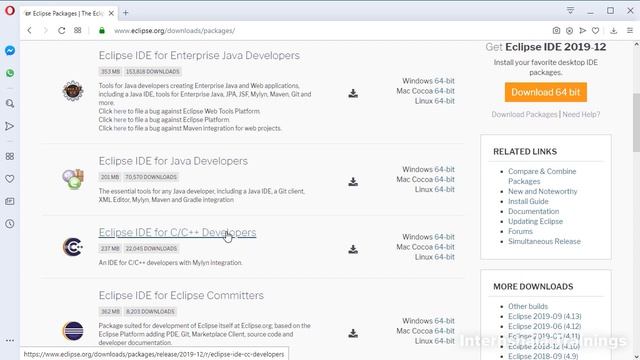
Task: Open the search icon in the sidebar
Action: click(10, 103)
